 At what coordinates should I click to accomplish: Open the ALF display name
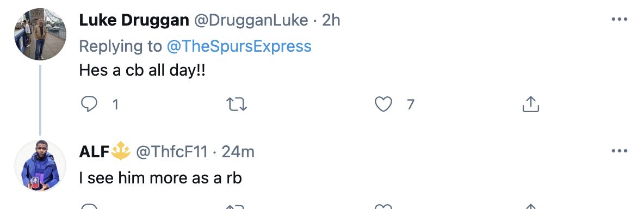(94, 152)
